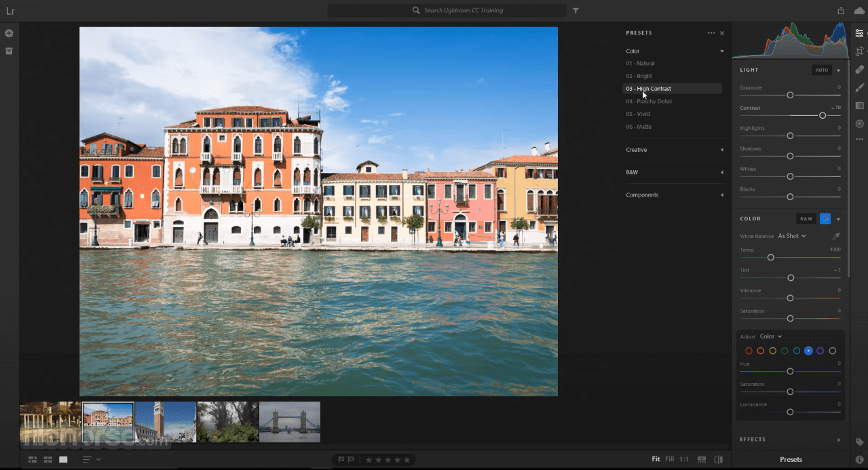
Task: Open the Crop and Rotate tool
Action: coord(859,52)
